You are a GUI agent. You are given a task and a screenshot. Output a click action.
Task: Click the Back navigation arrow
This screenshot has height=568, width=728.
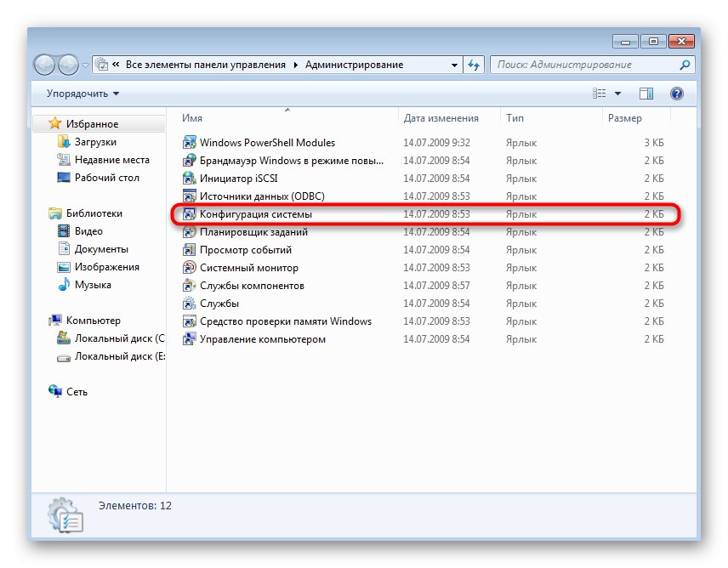44,65
